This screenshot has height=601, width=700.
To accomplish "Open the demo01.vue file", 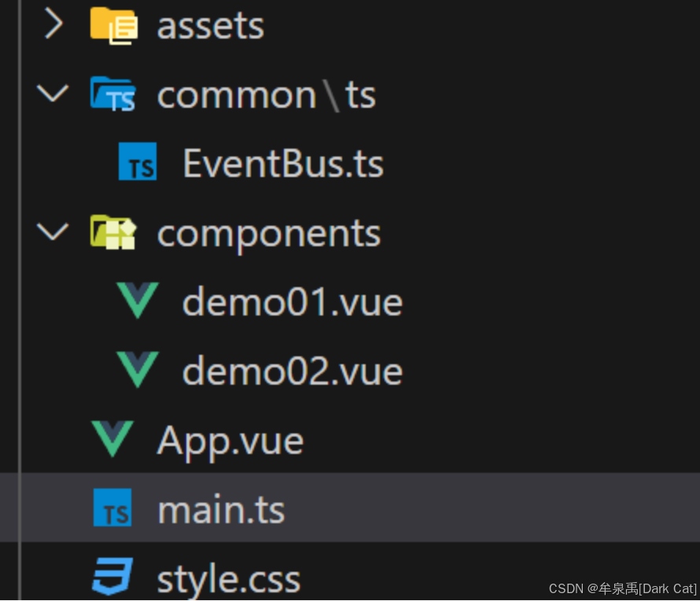I will 293,302.
